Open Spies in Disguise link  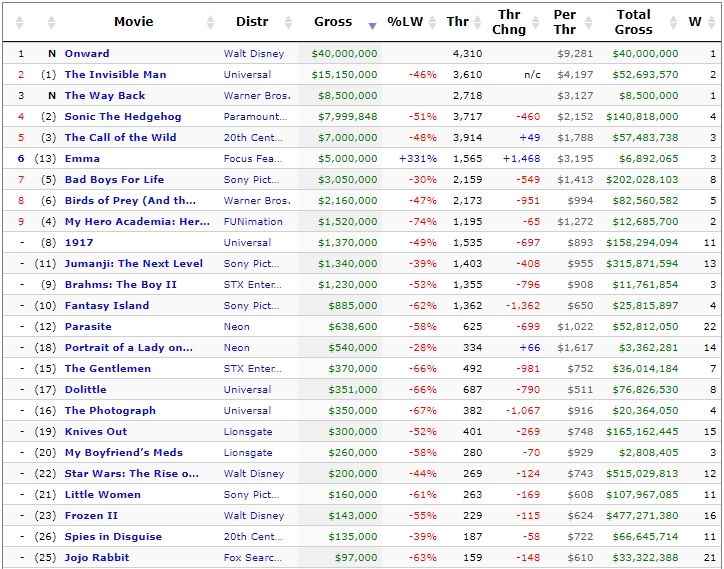pos(113,537)
